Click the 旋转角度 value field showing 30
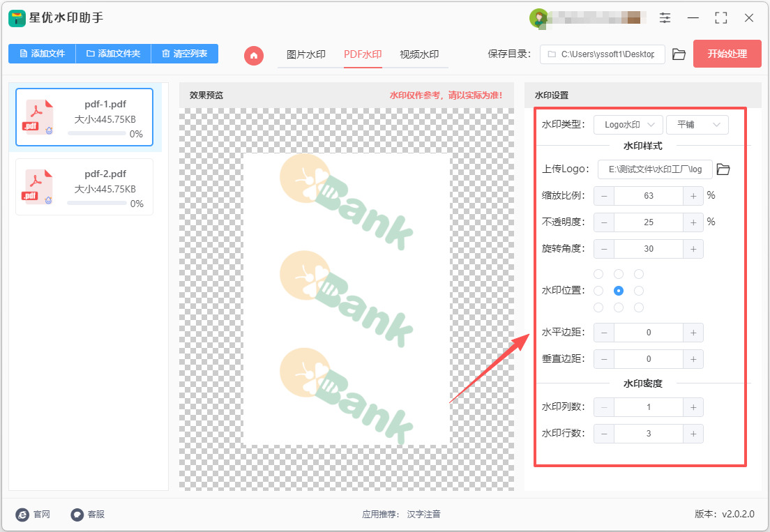The width and height of the screenshot is (770, 532). [648, 249]
